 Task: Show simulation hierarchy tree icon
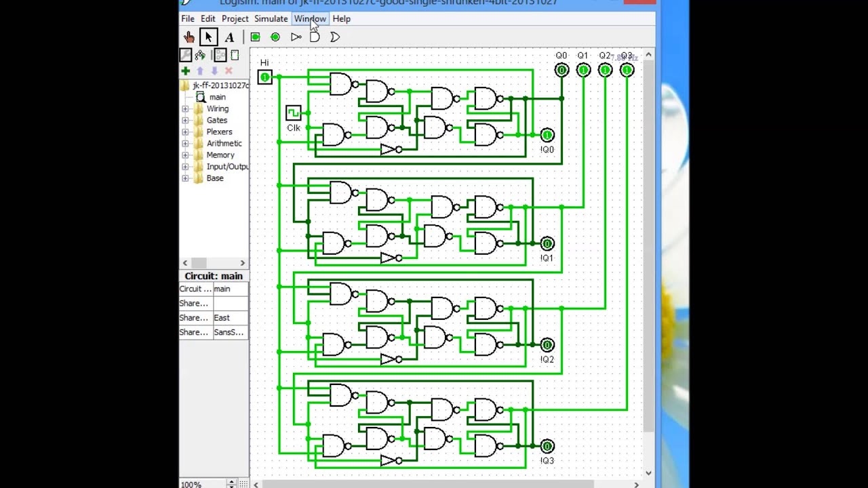coord(200,55)
